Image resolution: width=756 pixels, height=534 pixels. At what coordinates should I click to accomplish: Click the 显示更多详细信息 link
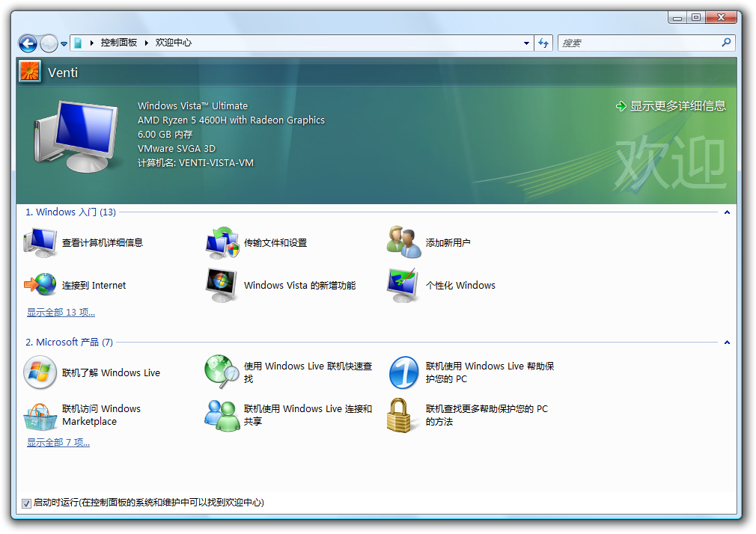671,106
